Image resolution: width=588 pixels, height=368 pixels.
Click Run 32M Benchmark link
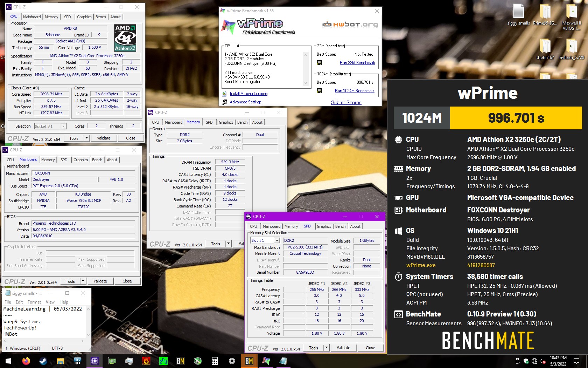pos(357,63)
